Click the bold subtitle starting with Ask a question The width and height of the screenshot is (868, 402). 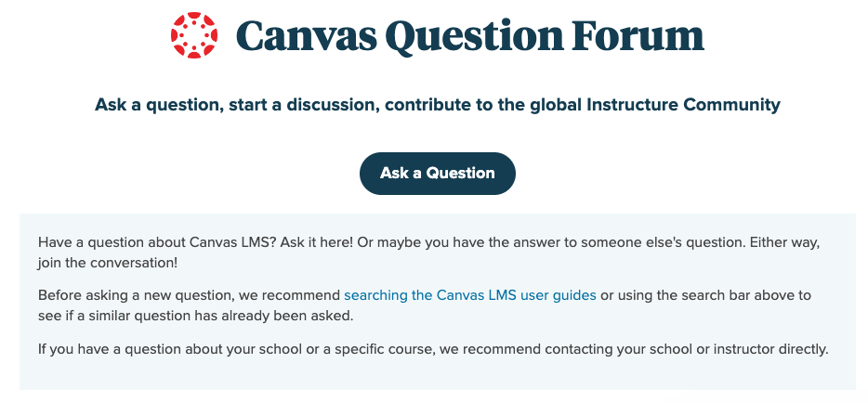[x=438, y=105]
